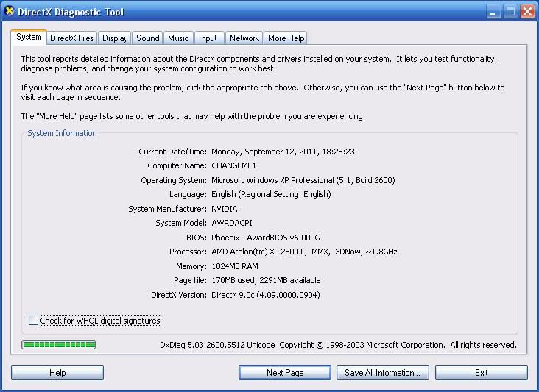Open the DirectX Files tab
The image size is (539, 392).
coord(72,38)
